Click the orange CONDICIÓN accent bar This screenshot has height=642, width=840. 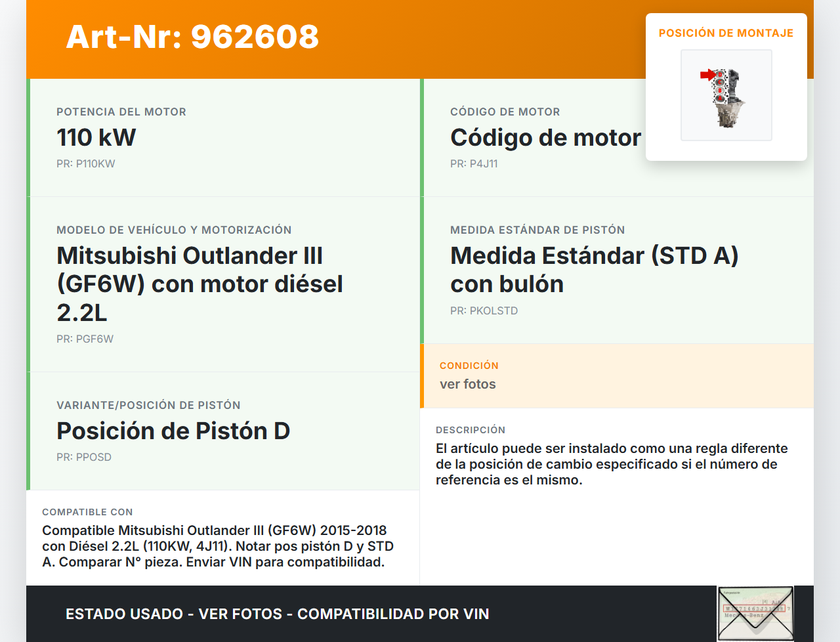pyautogui.click(x=423, y=376)
